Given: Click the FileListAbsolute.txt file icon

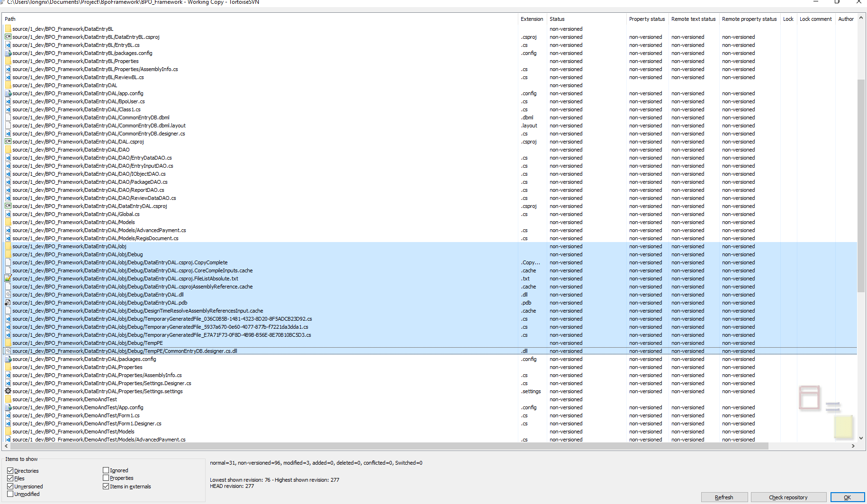Looking at the screenshot, I should click(8, 279).
